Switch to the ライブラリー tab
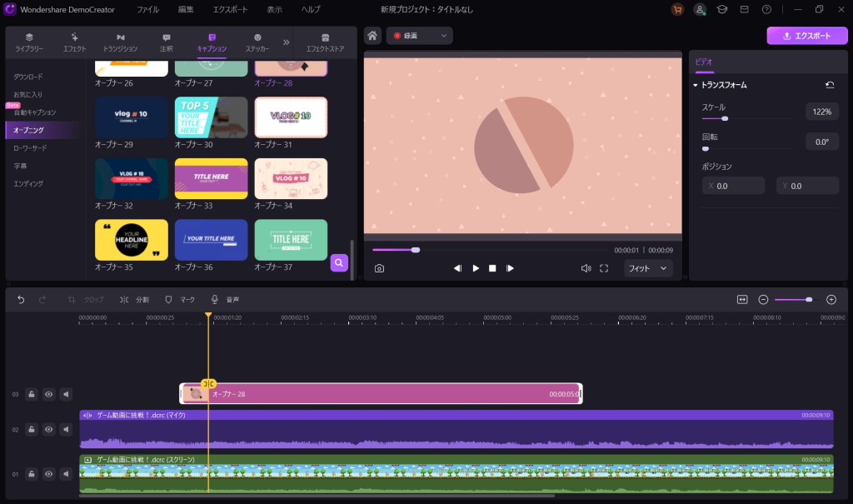 (x=29, y=42)
